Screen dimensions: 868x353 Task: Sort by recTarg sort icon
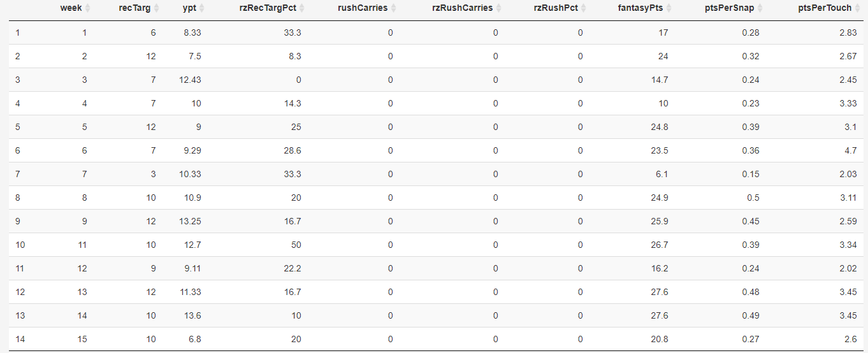157,8
